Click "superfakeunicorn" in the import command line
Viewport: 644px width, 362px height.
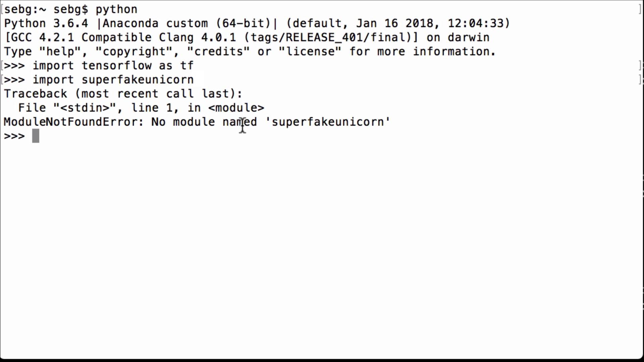[138, 80]
